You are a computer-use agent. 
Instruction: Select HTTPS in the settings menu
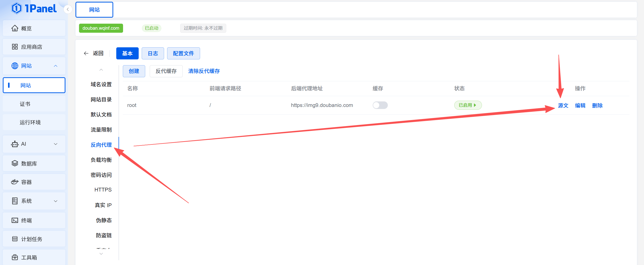103,190
